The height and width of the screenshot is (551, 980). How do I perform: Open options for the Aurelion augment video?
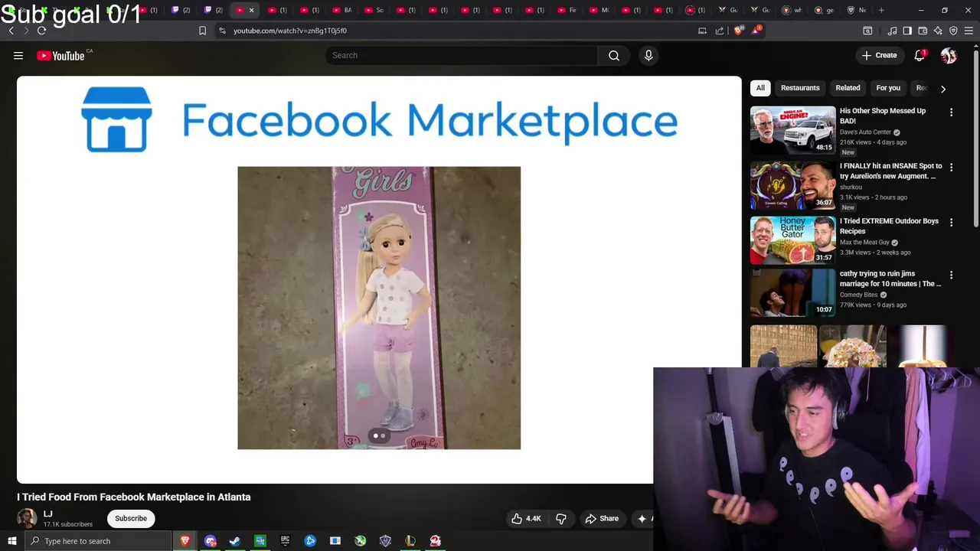pos(951,168)
